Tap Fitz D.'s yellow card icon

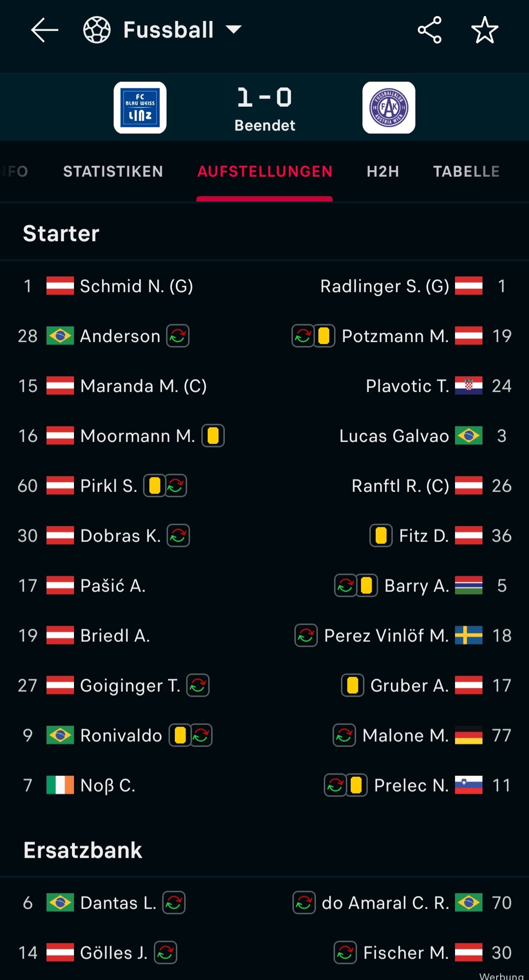(381, 536)
